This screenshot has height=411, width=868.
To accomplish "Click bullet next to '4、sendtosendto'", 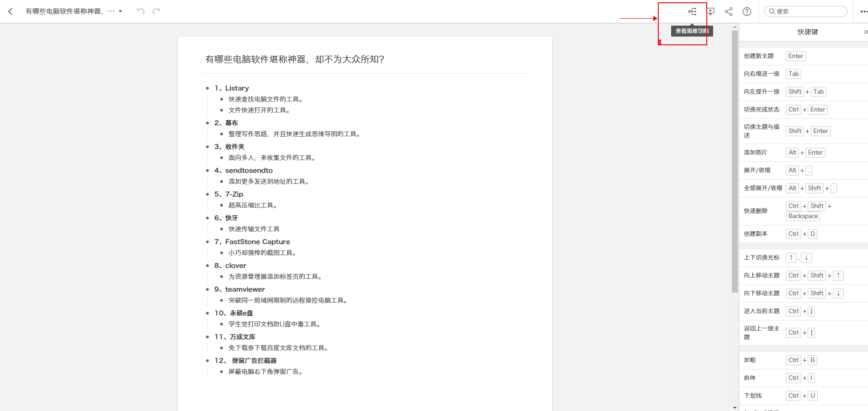I will click(x=207, y=171).
